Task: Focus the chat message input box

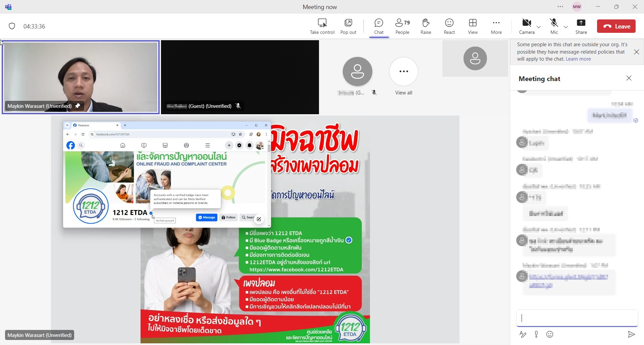Action: [x=577, y=318]
